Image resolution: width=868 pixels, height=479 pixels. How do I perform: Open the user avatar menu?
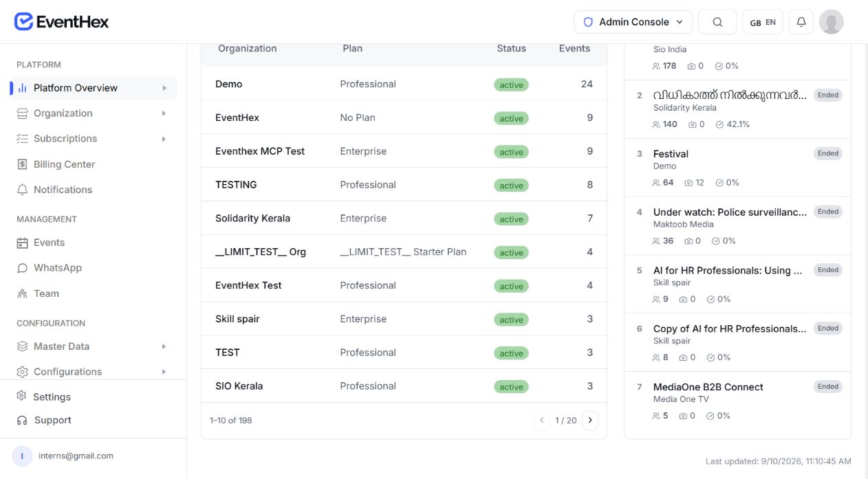(x=832, y=22)
